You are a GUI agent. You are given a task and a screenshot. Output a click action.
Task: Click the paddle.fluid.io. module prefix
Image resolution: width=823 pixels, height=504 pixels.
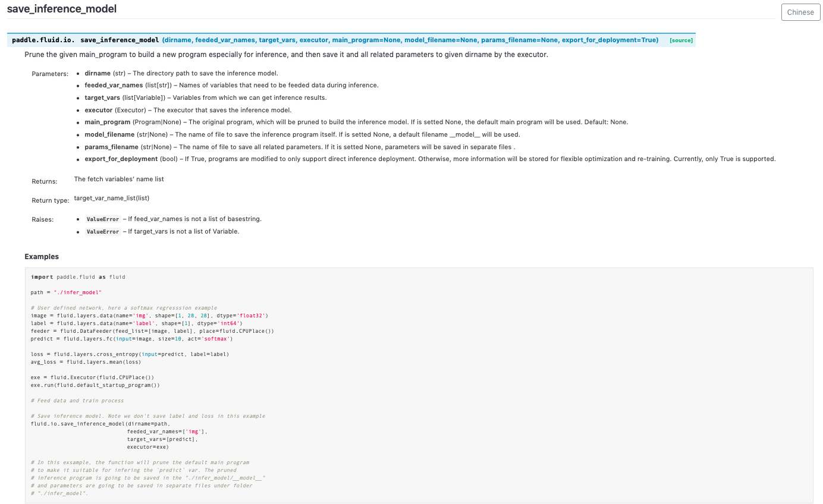pos(43,40)
